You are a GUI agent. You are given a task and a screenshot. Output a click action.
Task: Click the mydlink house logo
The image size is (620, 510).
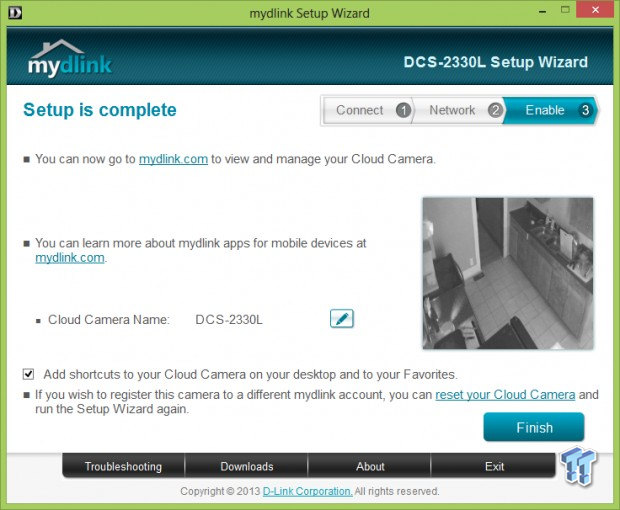70,58
